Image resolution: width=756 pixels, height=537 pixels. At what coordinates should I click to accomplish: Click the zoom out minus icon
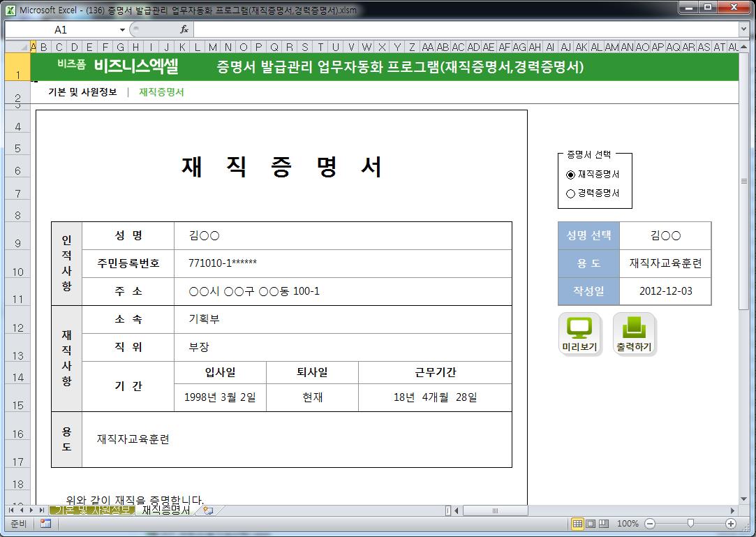[649, 524]
